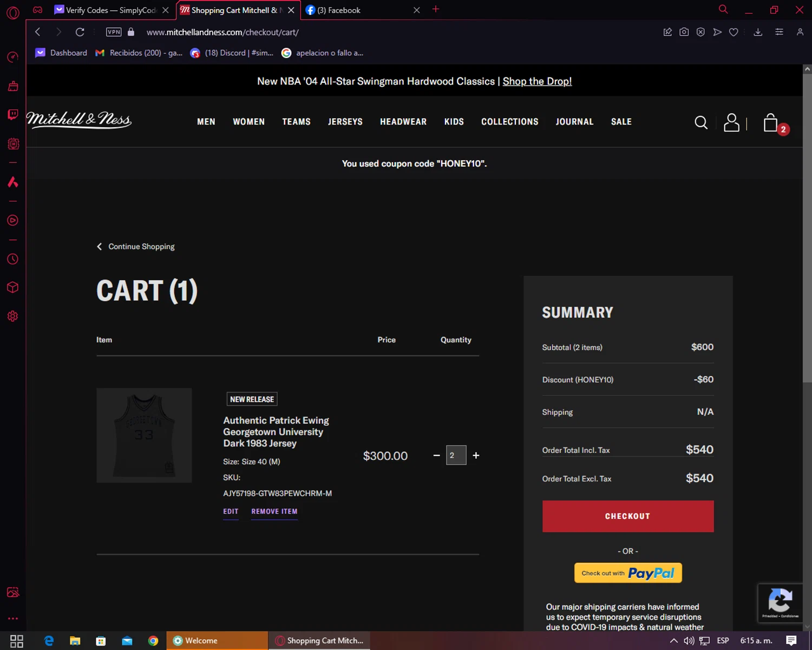Viewport: 812px width, 650px height.
Task: Go back in browser history
Action: 38,32
